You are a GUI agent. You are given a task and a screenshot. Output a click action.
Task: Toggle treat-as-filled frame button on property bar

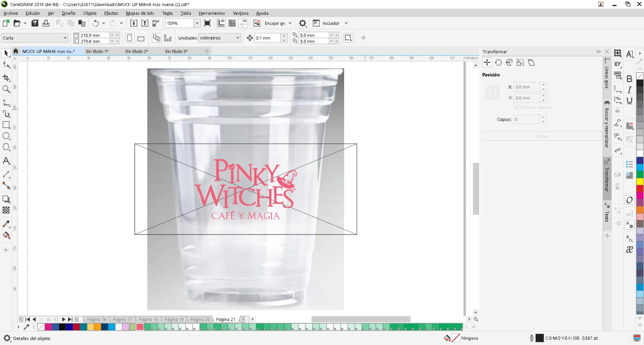coord(348,38)
